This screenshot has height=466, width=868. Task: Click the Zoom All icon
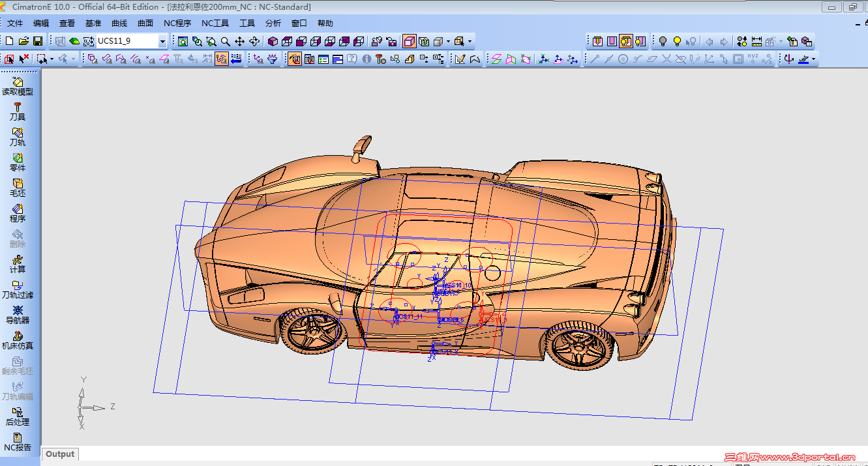[183, 41]
